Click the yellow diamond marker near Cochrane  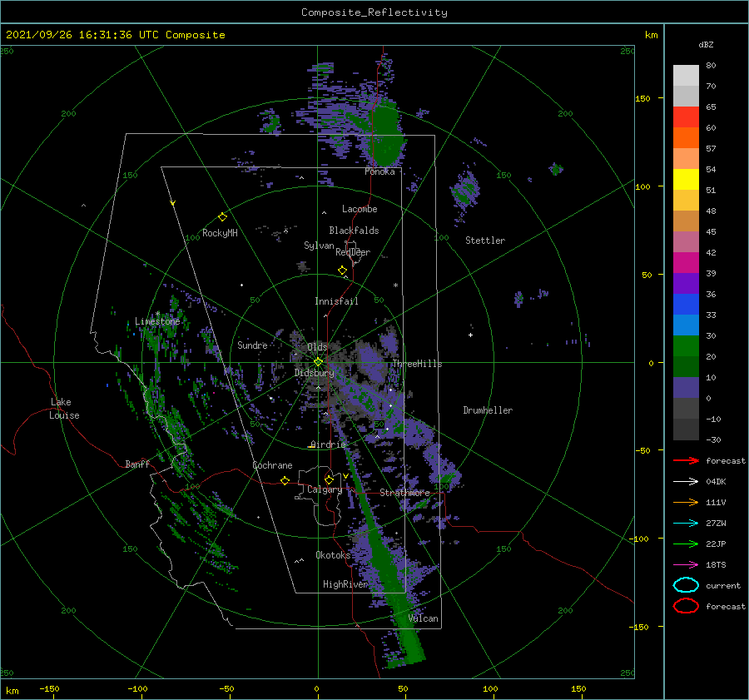coord(285,481)
